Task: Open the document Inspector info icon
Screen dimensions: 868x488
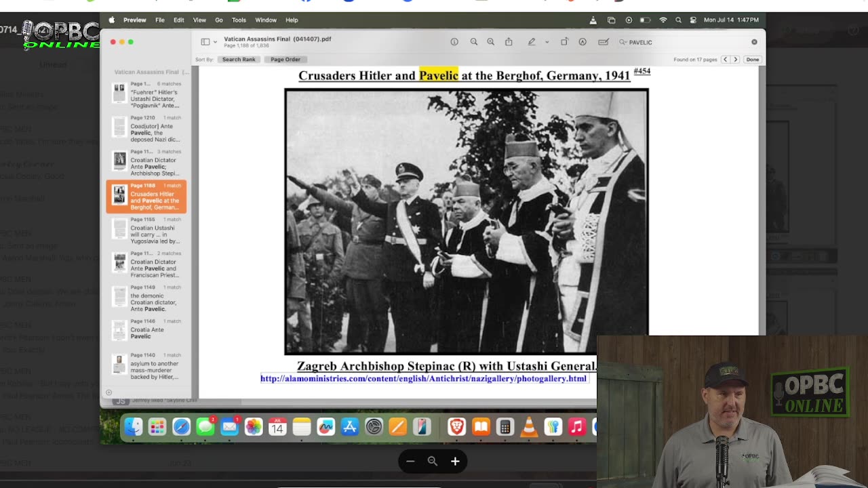Action: 454,42
